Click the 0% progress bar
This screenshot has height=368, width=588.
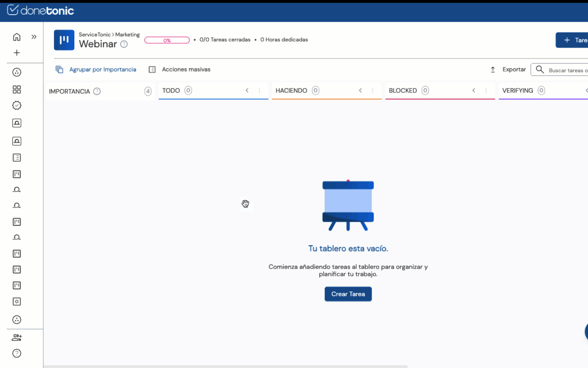click(167, 40)
